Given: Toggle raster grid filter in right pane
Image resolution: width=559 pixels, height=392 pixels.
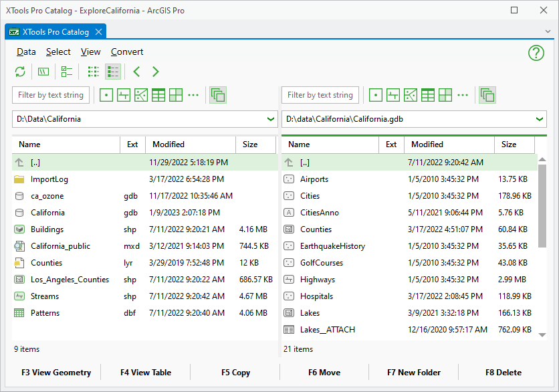Looking at the screenshot, I should [445, 95].
